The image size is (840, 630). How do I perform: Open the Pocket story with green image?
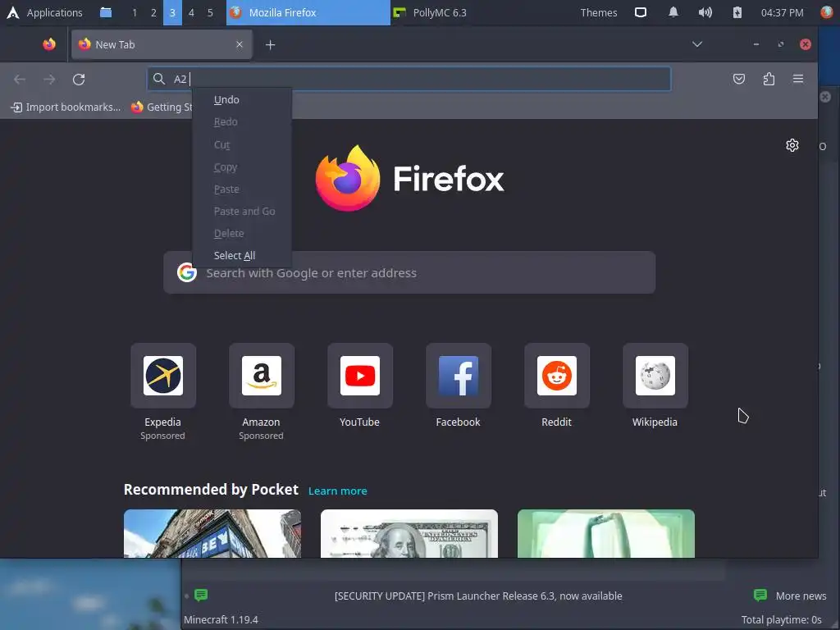(x=606, y=533)
